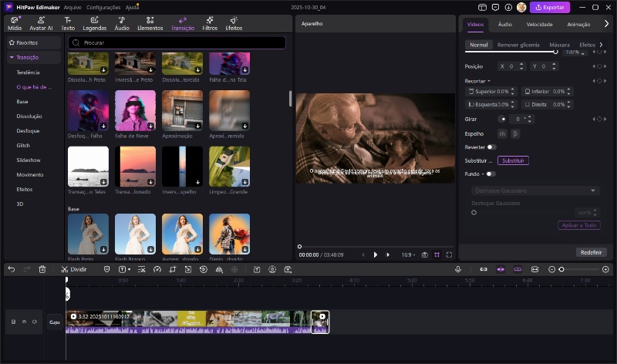The height and width of the screenshot is (364, 617).
Task: Switch to the Velocidade tab
Action: [539, 25]
